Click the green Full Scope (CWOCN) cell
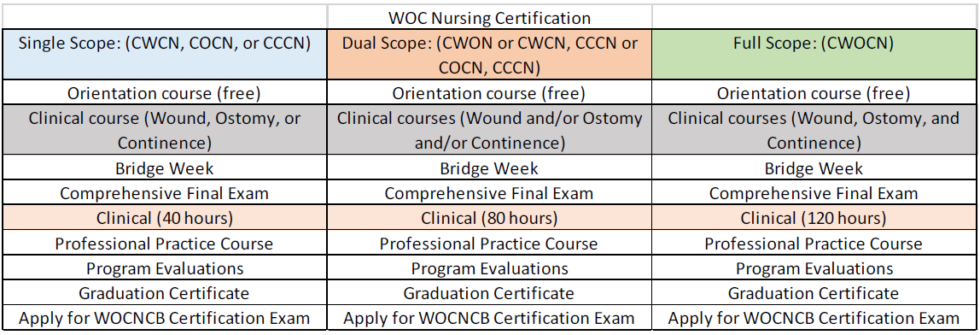The height and width of the screenshot is (335, 980). 815,55
